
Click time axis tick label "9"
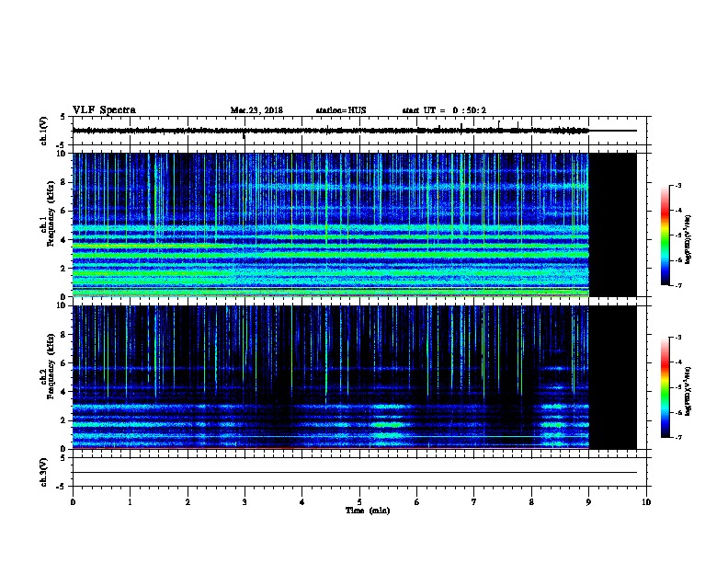click(588, 502)
